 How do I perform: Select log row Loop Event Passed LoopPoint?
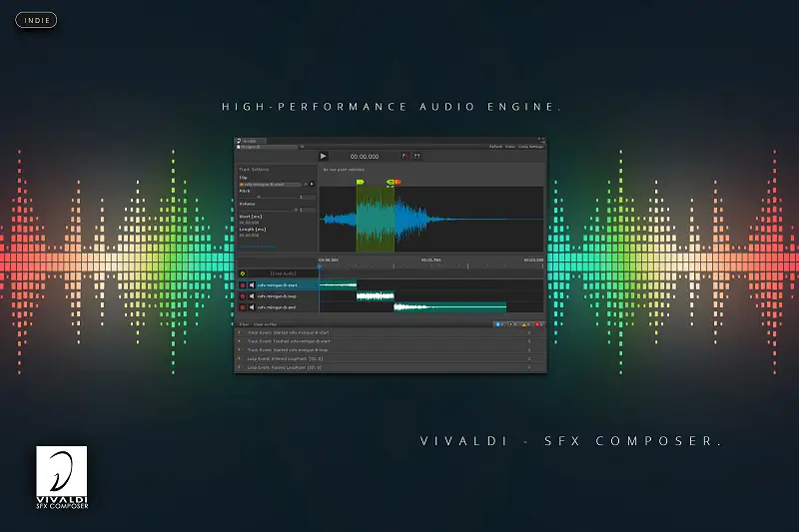click(x=391, y=367)
